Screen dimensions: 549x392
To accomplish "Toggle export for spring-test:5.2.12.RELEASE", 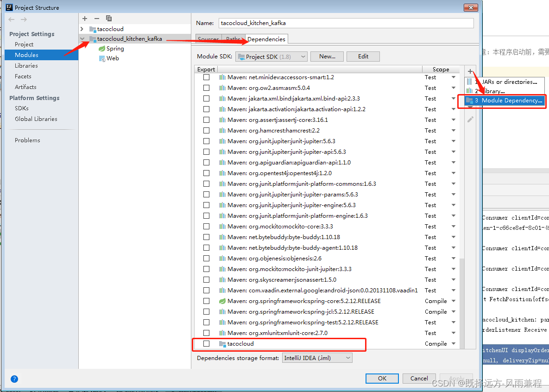I will tap(207, 322).
